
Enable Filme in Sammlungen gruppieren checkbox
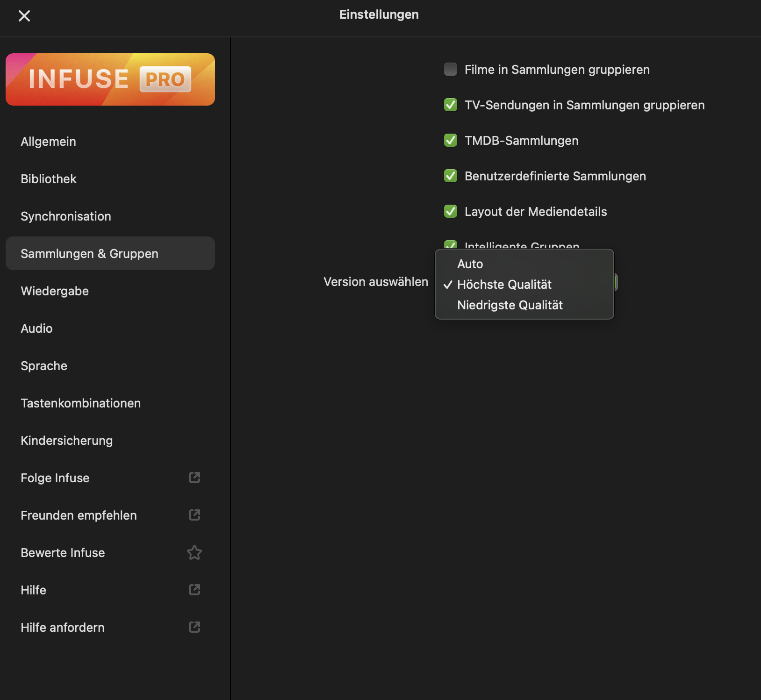point(451,69)
